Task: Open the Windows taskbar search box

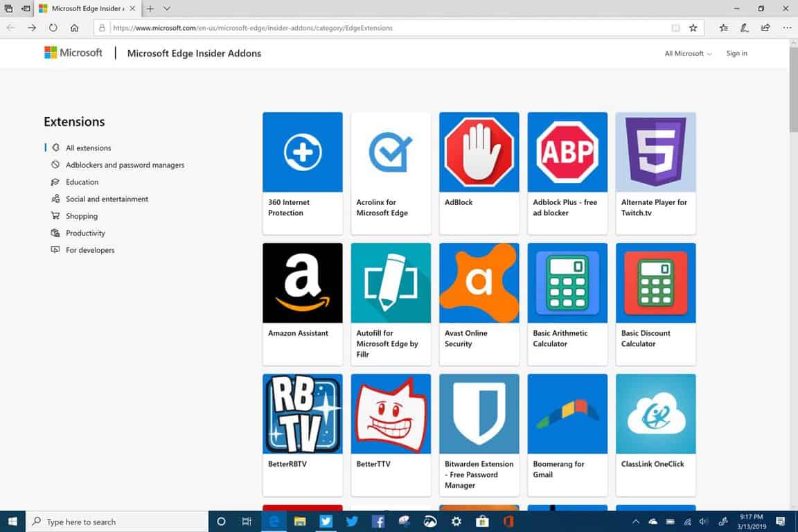Action: (118, 522)
